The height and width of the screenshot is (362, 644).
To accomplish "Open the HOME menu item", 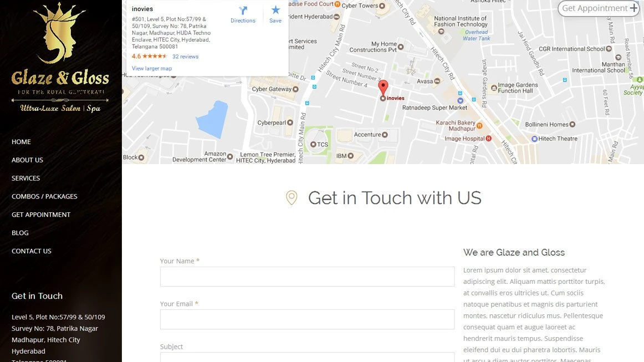I will click(x=22, y=142).
